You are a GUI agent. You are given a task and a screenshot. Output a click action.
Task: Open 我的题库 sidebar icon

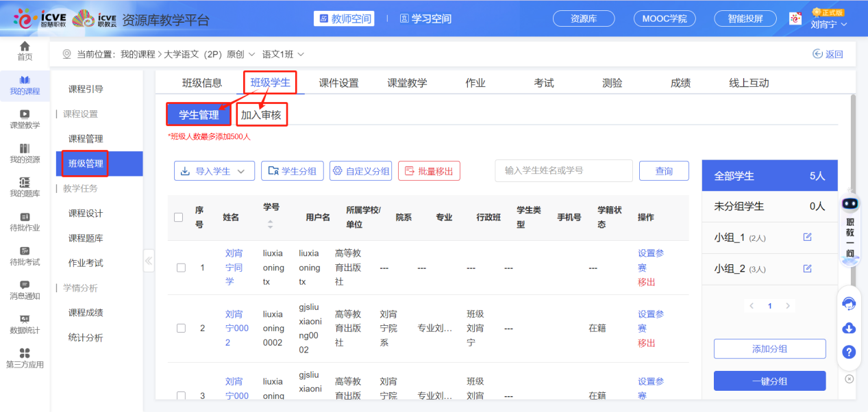(x=25, y=182)
